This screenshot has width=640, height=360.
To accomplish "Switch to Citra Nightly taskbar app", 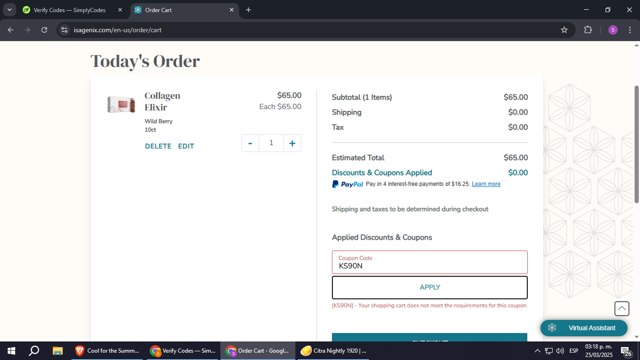I will [333, 351].
